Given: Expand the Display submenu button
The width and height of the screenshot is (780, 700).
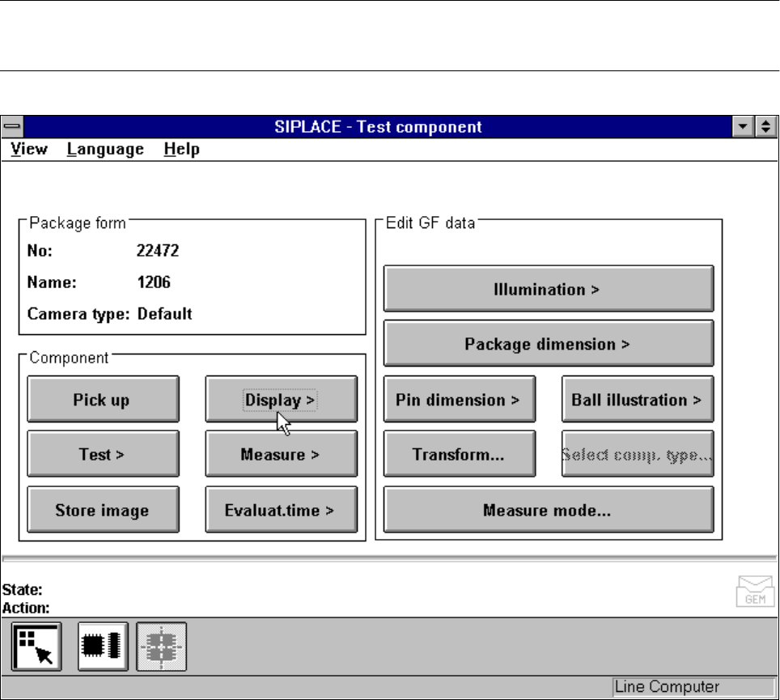Looking at the screenshot, I should coord(281,399).
